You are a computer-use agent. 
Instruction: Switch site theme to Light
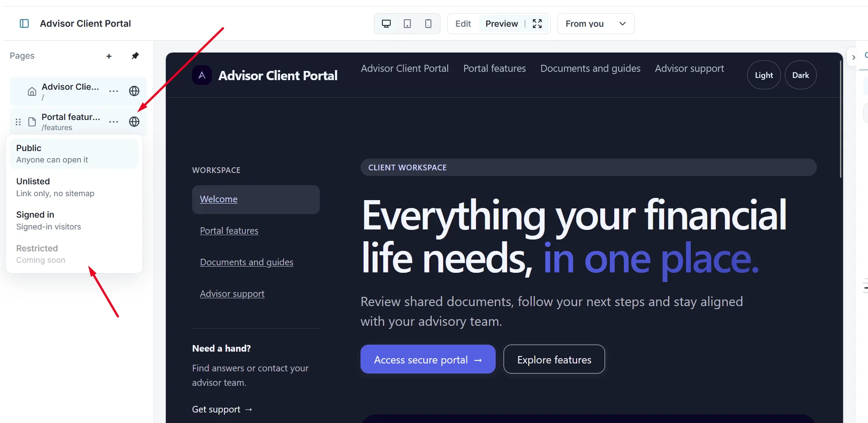pyautogui.click(x=764, y=75)
